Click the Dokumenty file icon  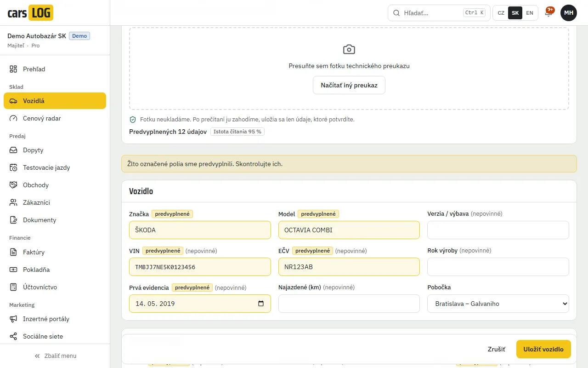13,220
